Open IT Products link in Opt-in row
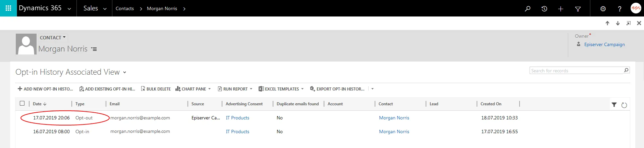Viewport: 644px width, 148px height. pyautogui.click(x=237, y=132)
